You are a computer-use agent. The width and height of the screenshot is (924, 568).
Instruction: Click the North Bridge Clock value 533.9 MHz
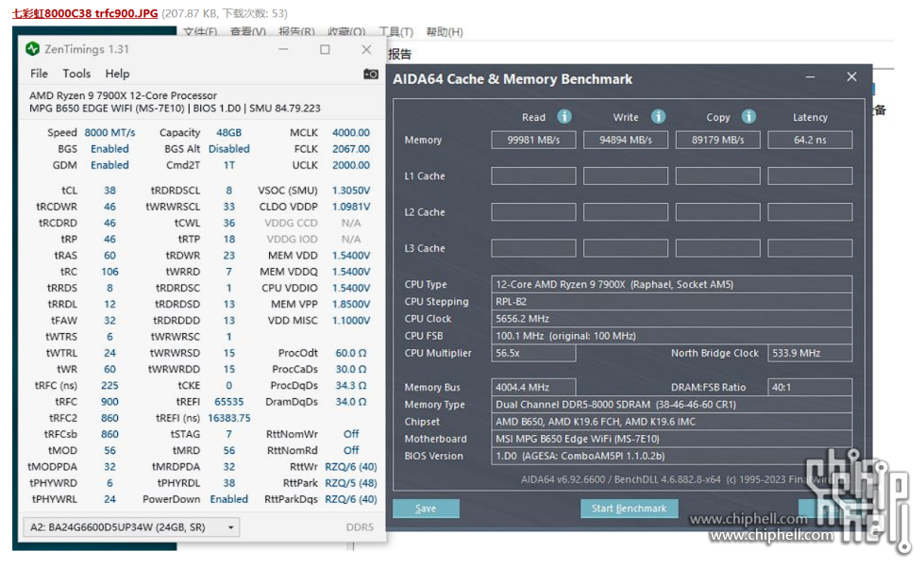coord(810,353)
